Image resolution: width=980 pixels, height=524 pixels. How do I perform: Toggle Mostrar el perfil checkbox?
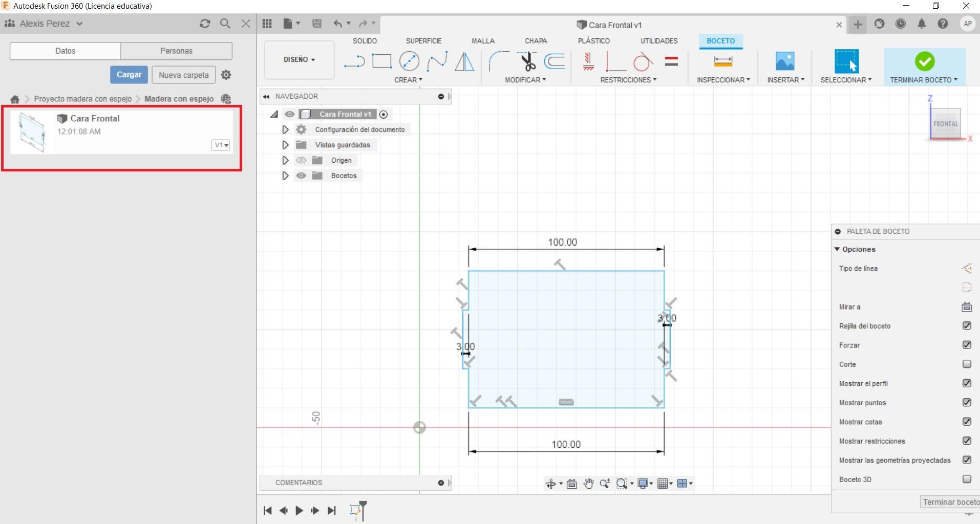click(x=967, y=383)
